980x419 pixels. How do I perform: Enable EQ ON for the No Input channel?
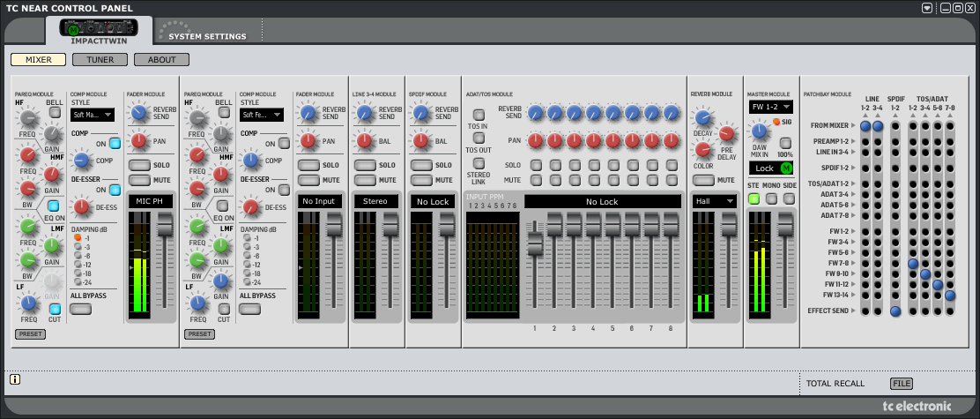tap(223, 206)
